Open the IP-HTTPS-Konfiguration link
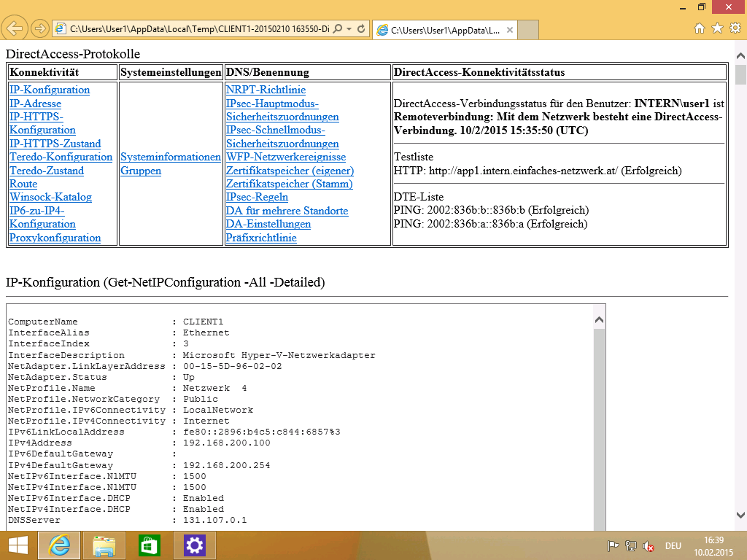747x560 pixels. point(42,123)
